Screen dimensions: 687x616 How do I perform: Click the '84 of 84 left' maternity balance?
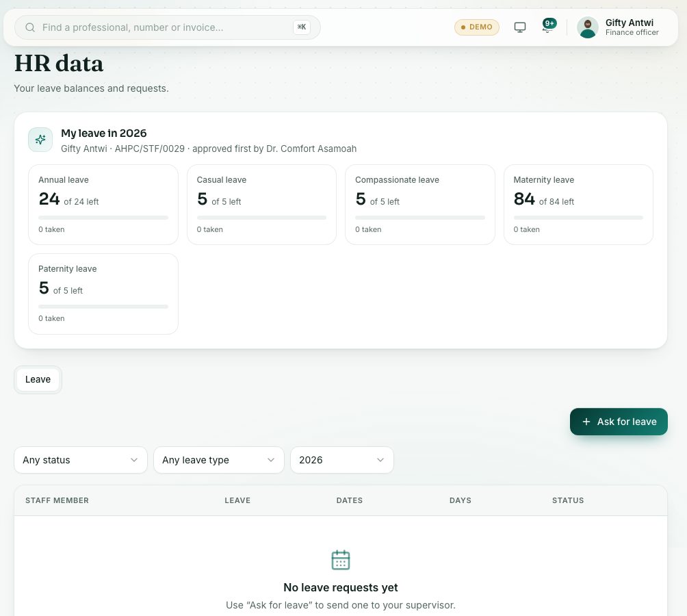click(x=544, y=199)
